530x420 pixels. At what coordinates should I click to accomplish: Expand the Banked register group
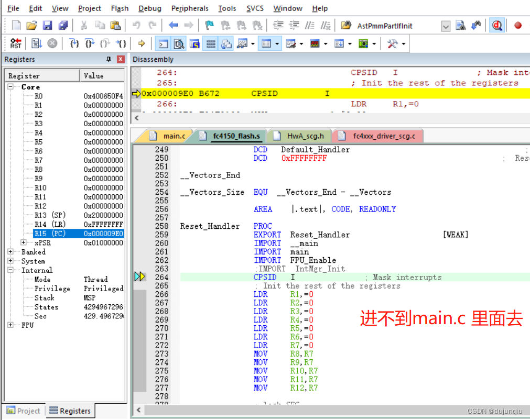tap(10, 251)
